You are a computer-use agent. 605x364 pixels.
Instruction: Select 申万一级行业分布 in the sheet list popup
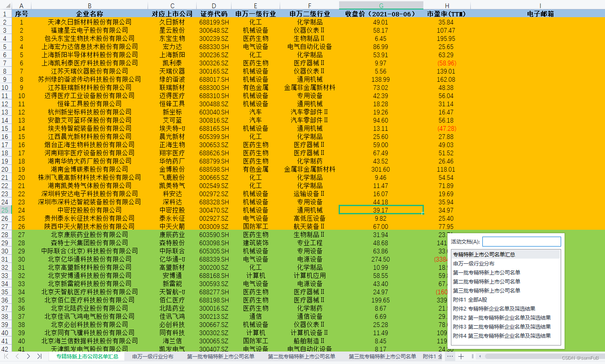click(506, 263)
